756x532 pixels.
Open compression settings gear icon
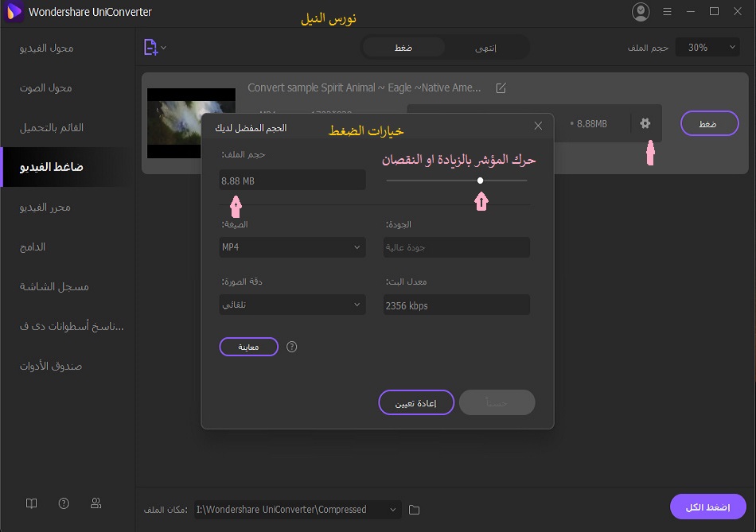[645, 123]
